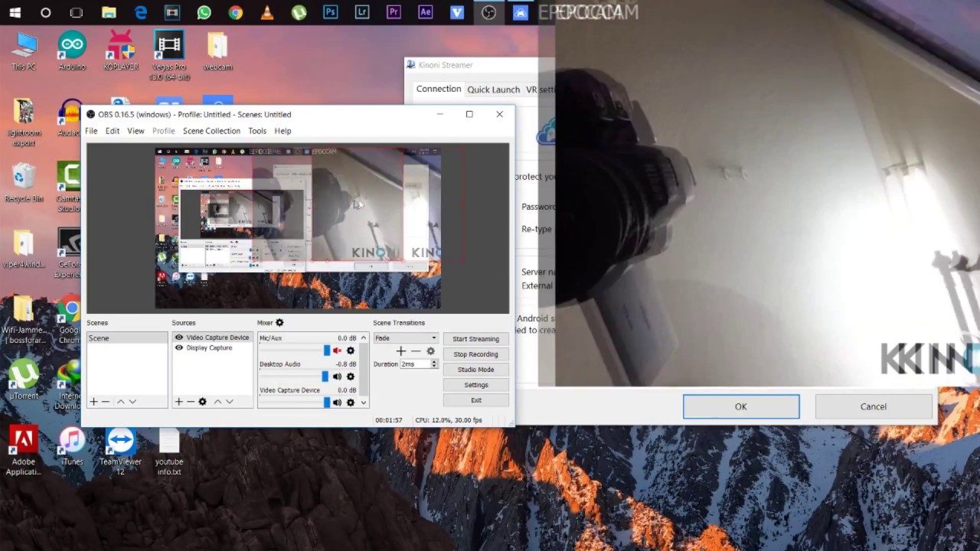Add a new scene with plus icon

click(93, 402)
